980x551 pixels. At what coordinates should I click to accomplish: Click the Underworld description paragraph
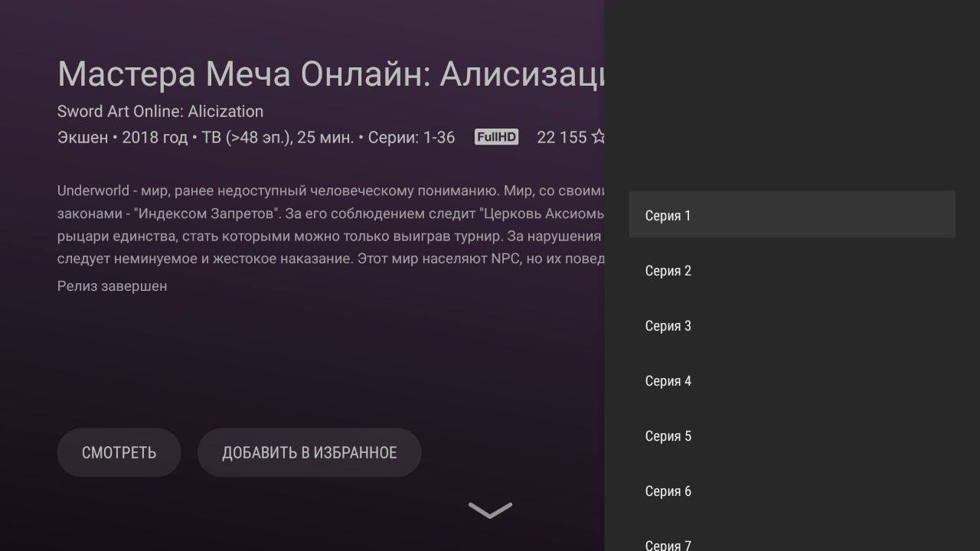[x=331, y=225]
